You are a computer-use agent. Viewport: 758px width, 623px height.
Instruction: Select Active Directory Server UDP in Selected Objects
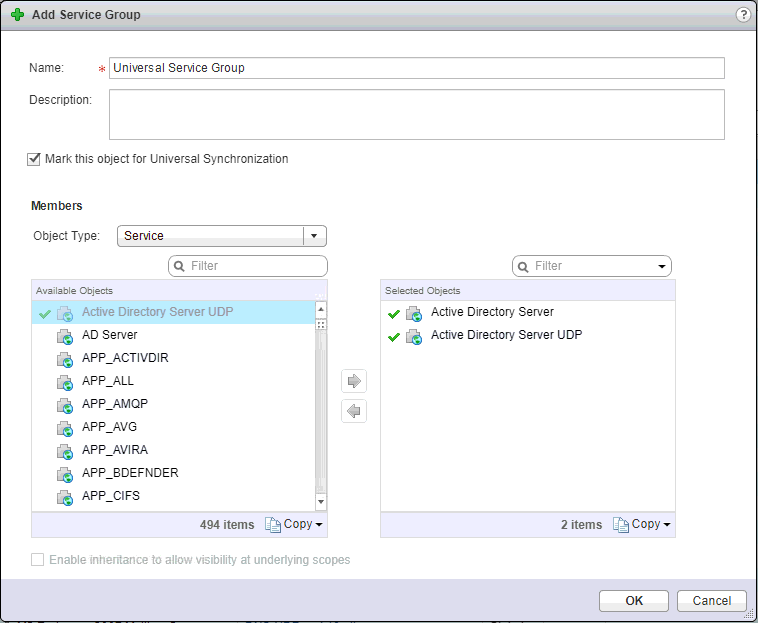pyautogui.click(x=506, y=336)
